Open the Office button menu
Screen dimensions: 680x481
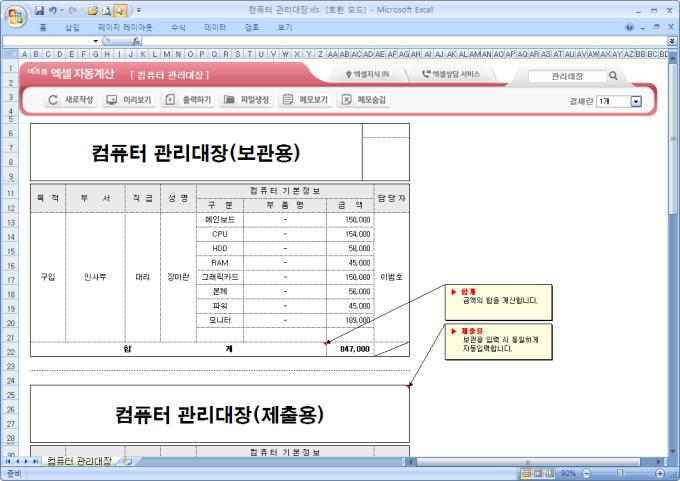click(16, 16)
